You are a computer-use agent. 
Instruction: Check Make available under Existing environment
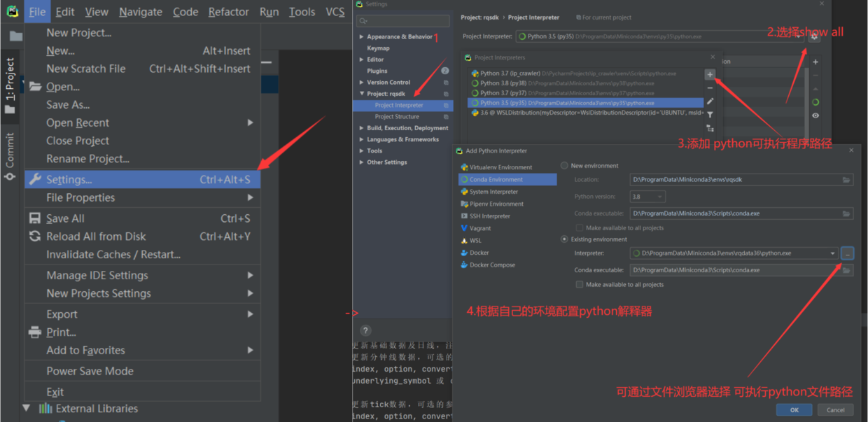(x=579, y=285)
